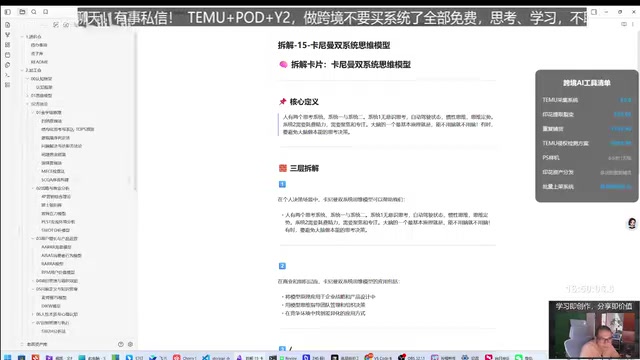Collapse the '2.' top-level folder in the tree
Viewport: 640px width, 360px height.
point(22,70)
